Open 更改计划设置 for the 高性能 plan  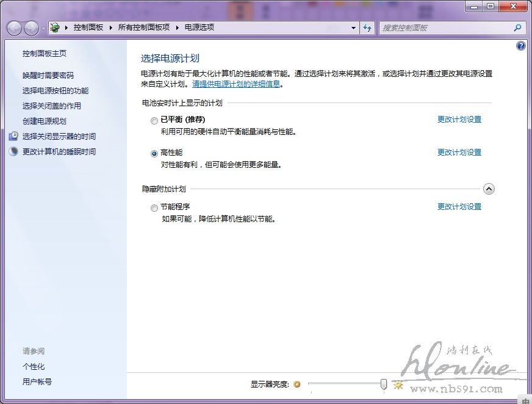coord(459,153)
